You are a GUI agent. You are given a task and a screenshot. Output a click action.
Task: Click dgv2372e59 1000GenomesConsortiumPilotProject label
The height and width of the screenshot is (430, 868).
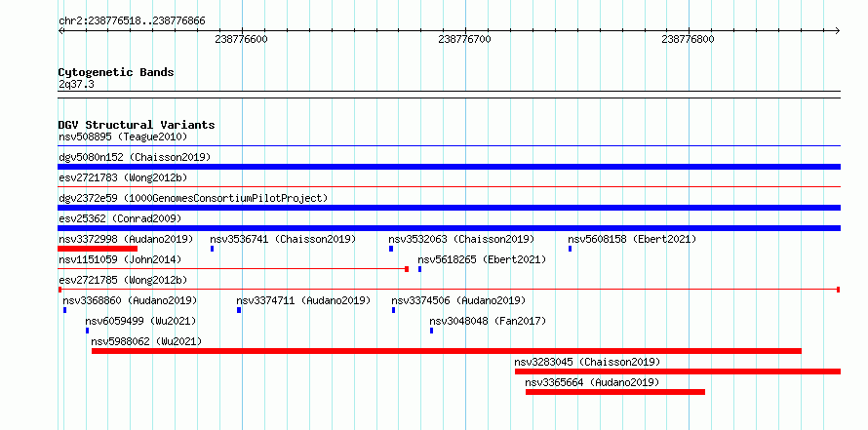193,198
